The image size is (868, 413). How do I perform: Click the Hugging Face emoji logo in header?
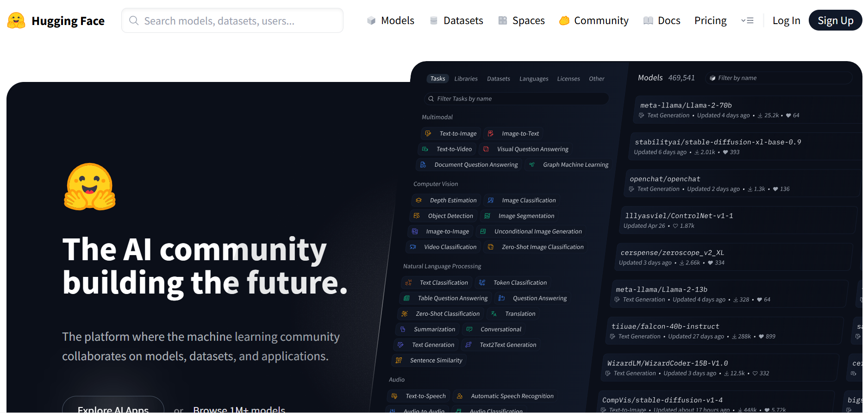(16, 20)
